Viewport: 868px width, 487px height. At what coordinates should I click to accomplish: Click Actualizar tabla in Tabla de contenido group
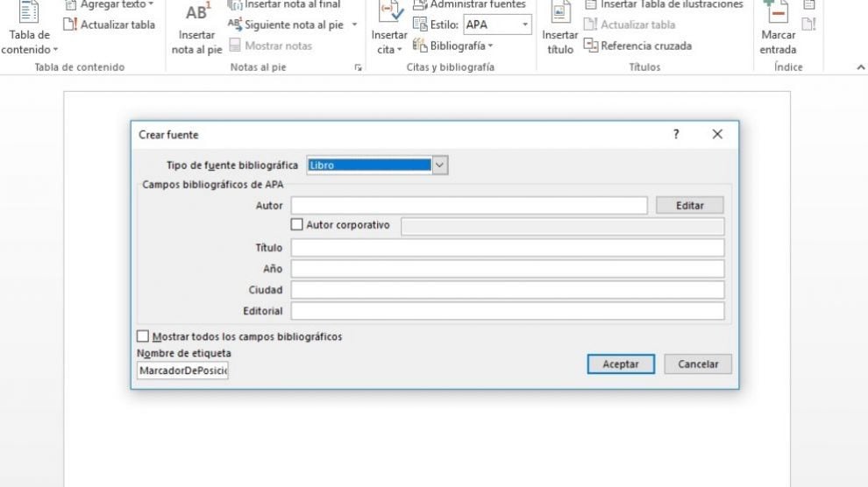(110, 25)
